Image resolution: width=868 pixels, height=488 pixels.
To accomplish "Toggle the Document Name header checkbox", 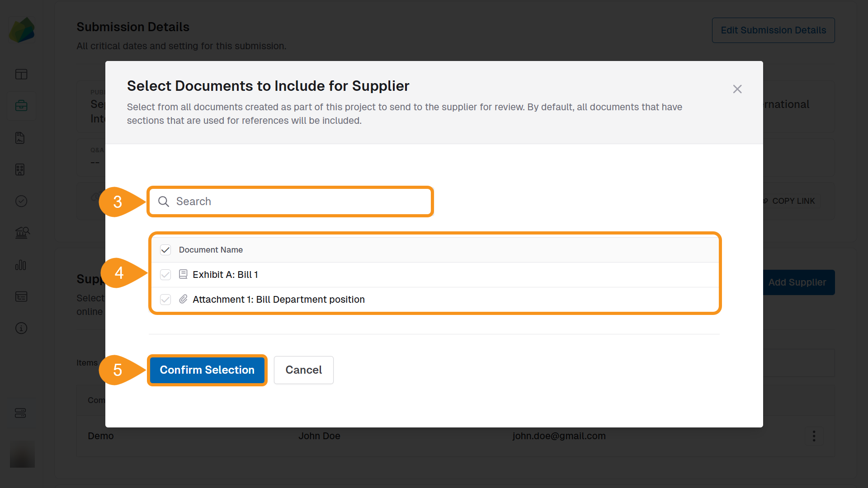I will pyautogui.click(x=165, y=249).
